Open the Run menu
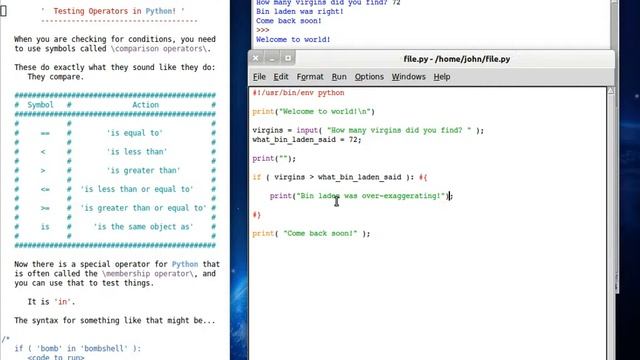The height and width of the screenshot is (360, 640). (339, 77)
